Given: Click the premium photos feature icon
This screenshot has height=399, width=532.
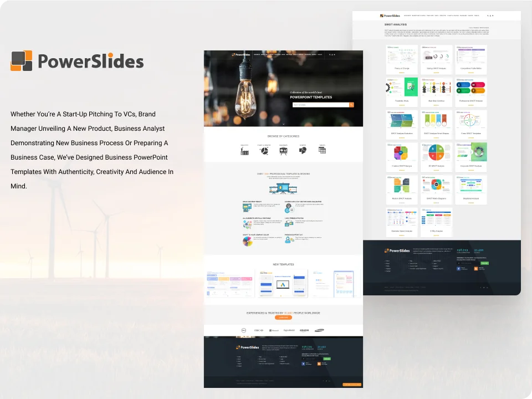Looking at the screenshot, I should pos(289,223).
